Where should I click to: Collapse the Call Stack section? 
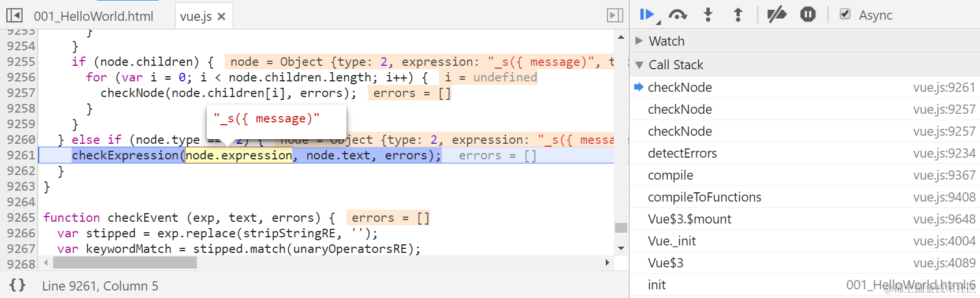(x=639, y=65)
